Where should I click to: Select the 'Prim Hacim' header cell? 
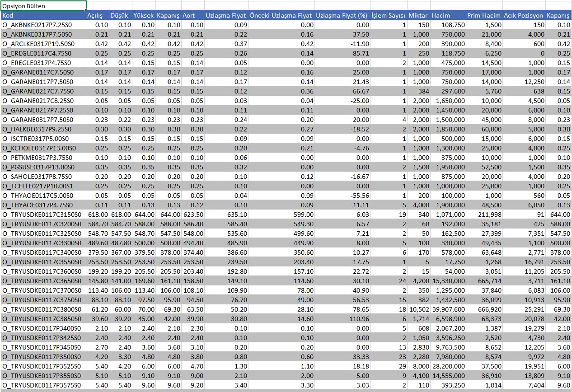click(x=484, y=15)
